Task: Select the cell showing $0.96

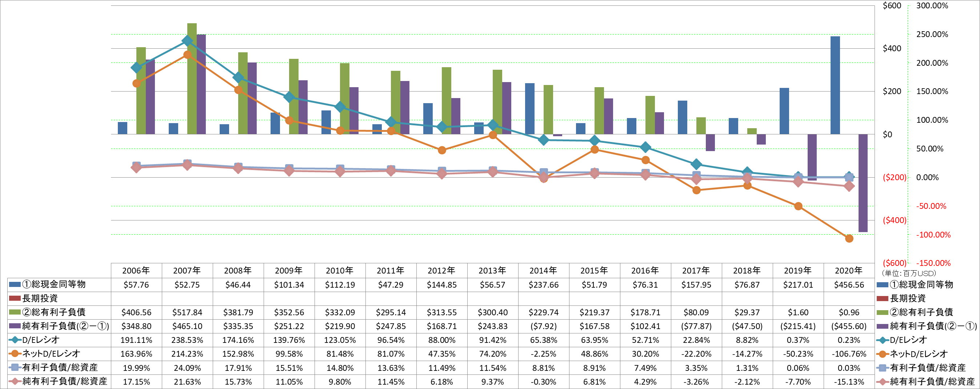Action: point(849,312)
